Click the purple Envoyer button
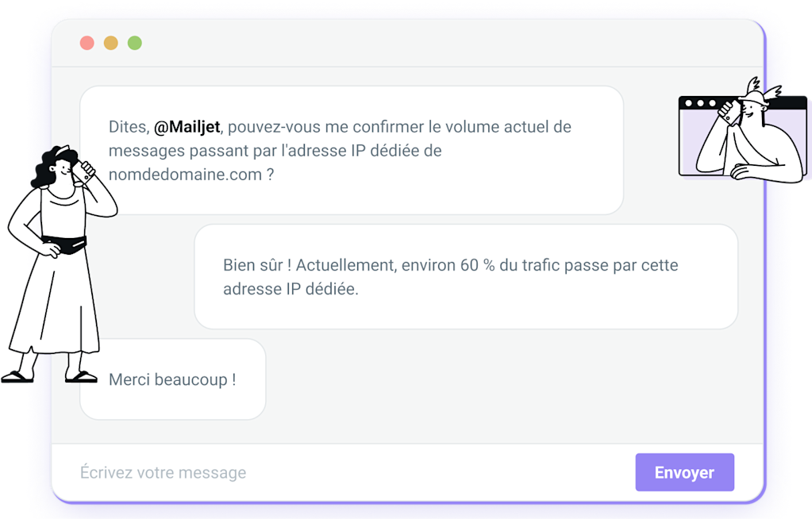This screenshot has width=812, height=519. pos(685,472)
